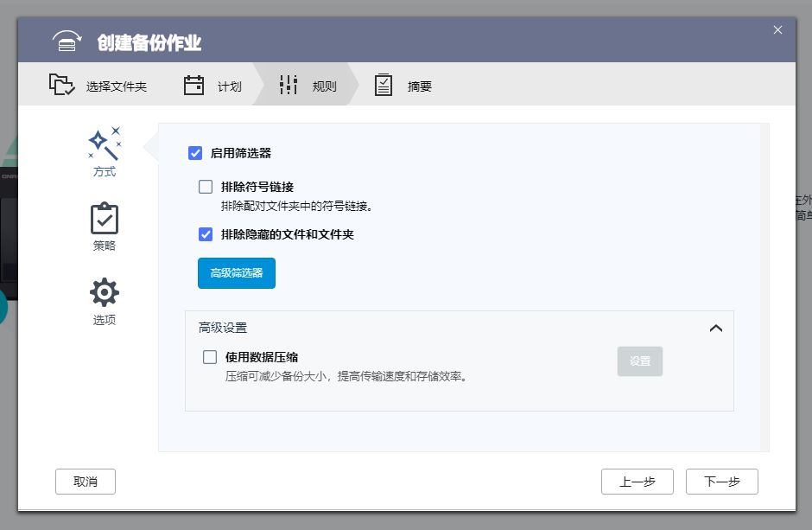Enable 使用数据压缩
This screenshot has height=530, width=812.
pyautogui.click(x=209, y=356)
